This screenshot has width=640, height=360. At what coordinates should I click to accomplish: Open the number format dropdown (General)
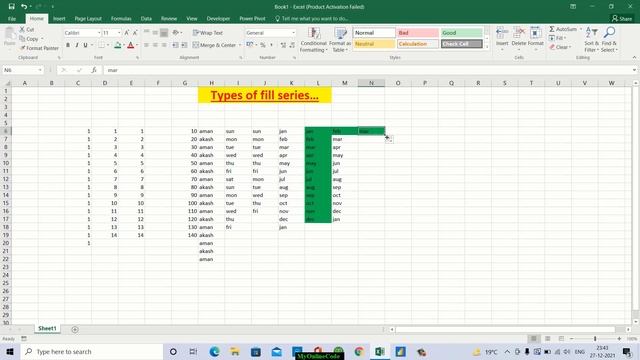pos(293,33)
